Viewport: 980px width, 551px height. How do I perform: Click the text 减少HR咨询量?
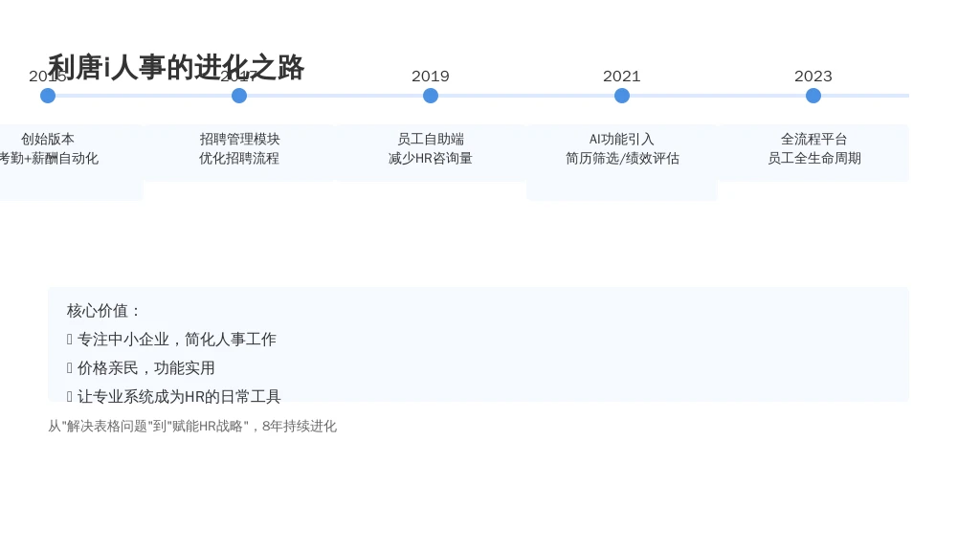(431, 159)
